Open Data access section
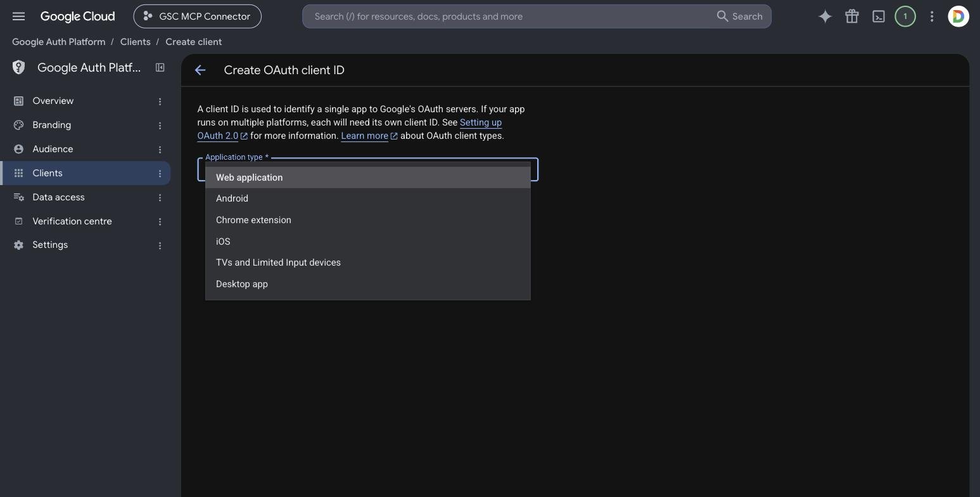Image resolution: width=980 pixels, height=497 pixels. coord(58,197)
